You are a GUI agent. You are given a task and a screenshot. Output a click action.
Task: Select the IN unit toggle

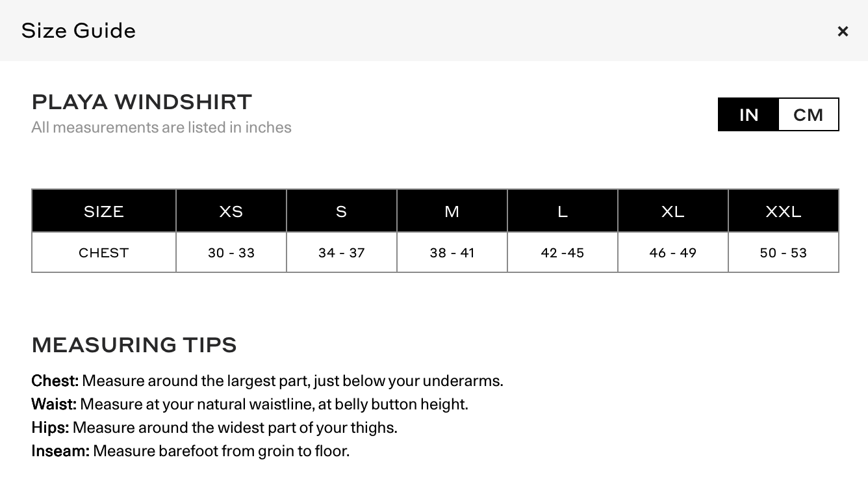[x=748, y=114]
